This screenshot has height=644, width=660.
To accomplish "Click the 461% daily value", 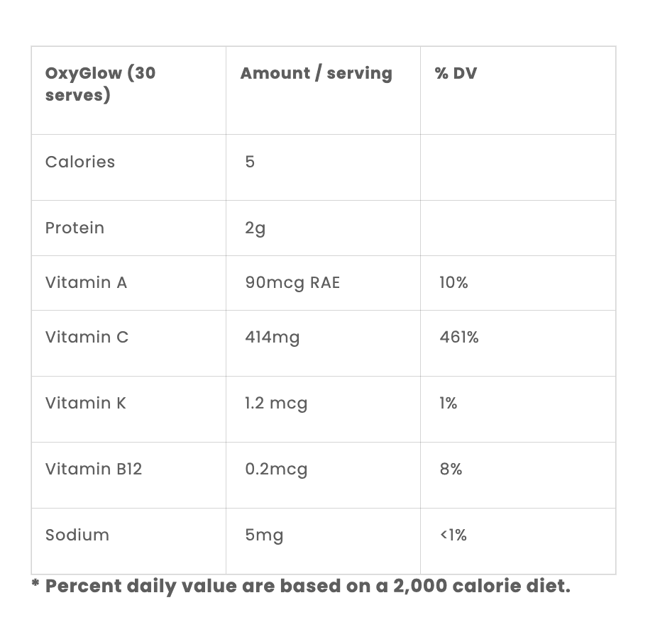I will click(459, 338).
